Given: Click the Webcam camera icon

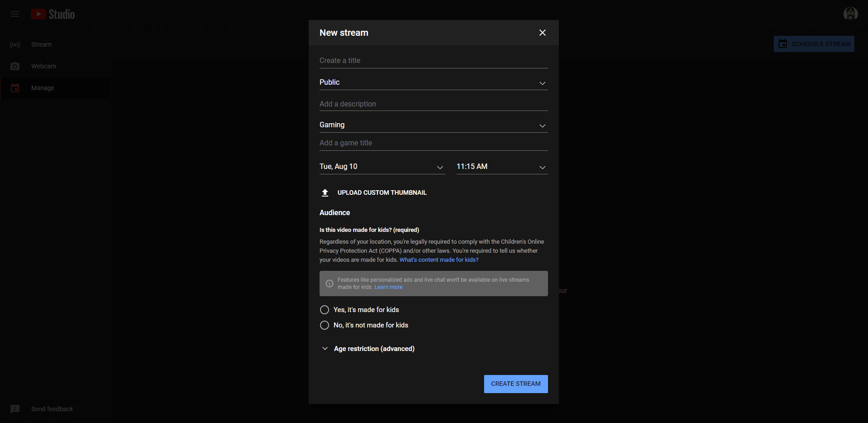Looking at the screenshot, I should coord(15,66).
